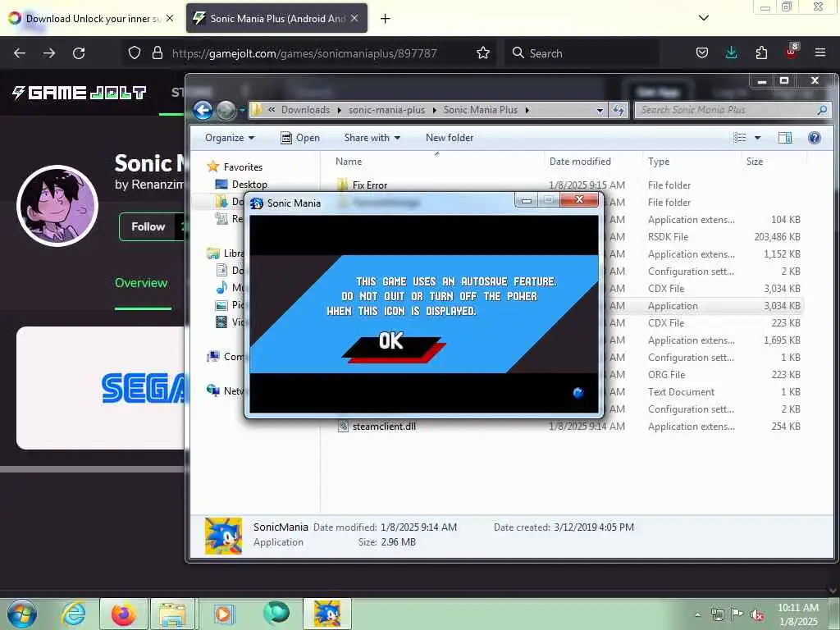Open a new Firefox tab

pyautogui.click(x=386, y=19)
